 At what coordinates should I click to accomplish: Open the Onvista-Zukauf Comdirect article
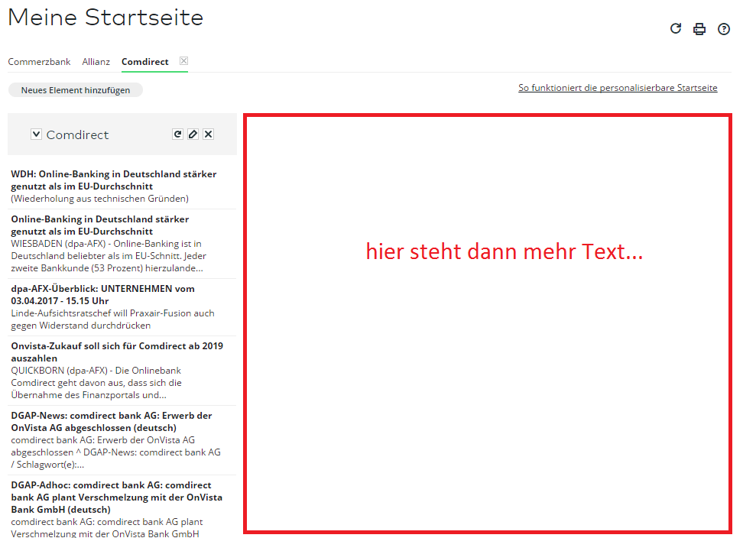click(116, 352)
